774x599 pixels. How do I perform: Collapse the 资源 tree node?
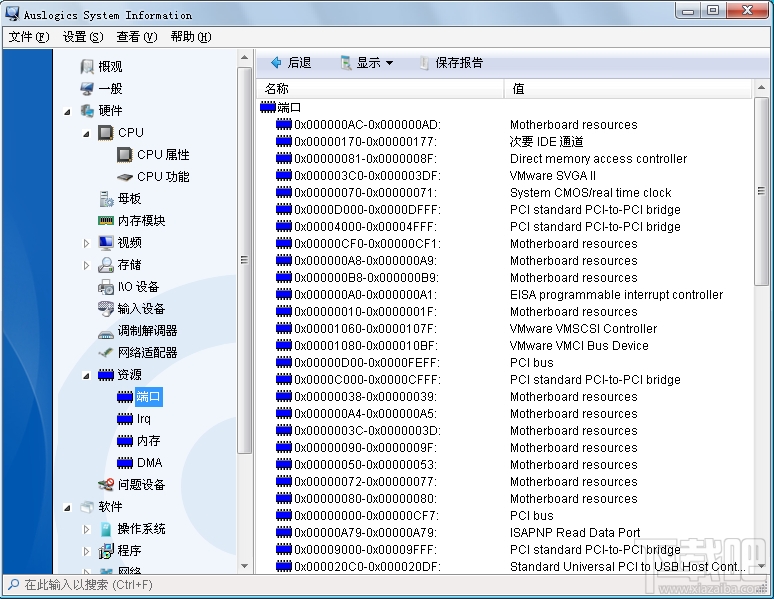coord(86,376)
